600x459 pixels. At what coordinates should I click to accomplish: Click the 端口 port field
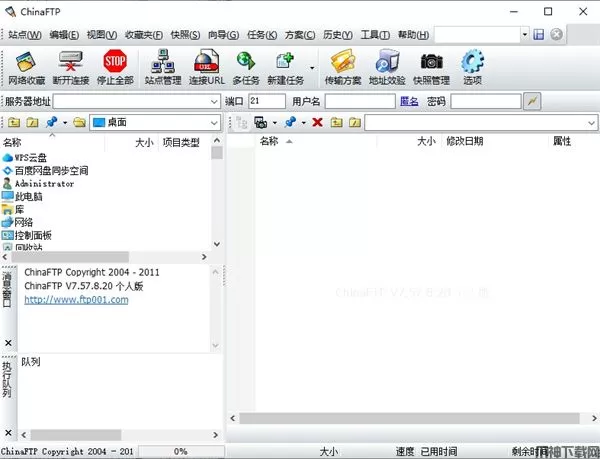(x=267, y=101)
